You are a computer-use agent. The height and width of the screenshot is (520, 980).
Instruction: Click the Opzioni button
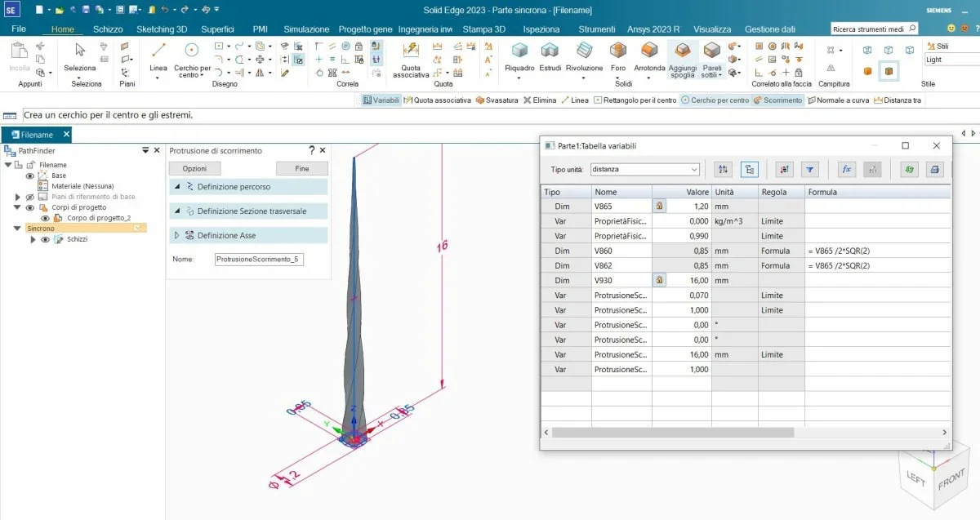(194, 168)
